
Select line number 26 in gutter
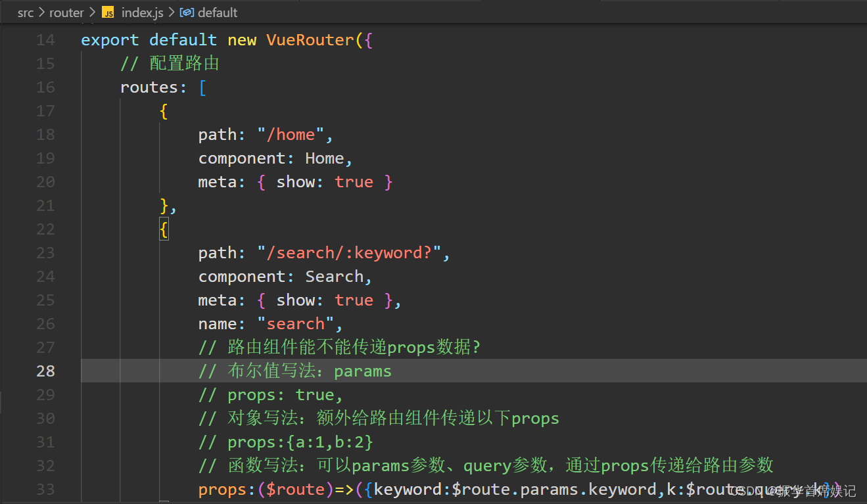click(45, 324)
